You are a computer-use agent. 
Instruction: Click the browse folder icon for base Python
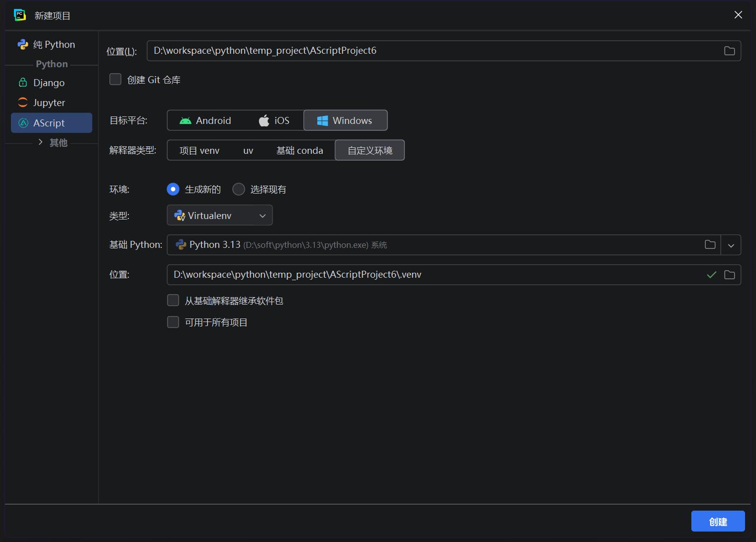pos(710,245)
